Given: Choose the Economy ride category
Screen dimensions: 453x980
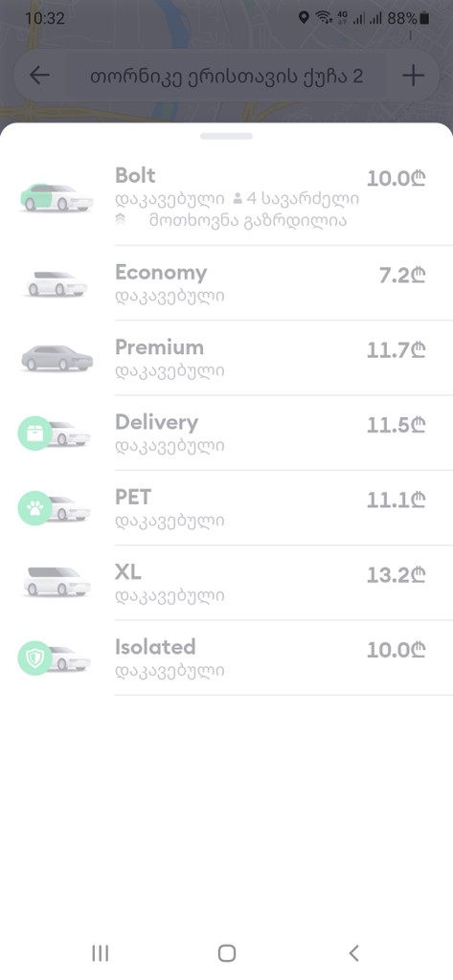Looking at the screenshot, I should tap(226, 283).
